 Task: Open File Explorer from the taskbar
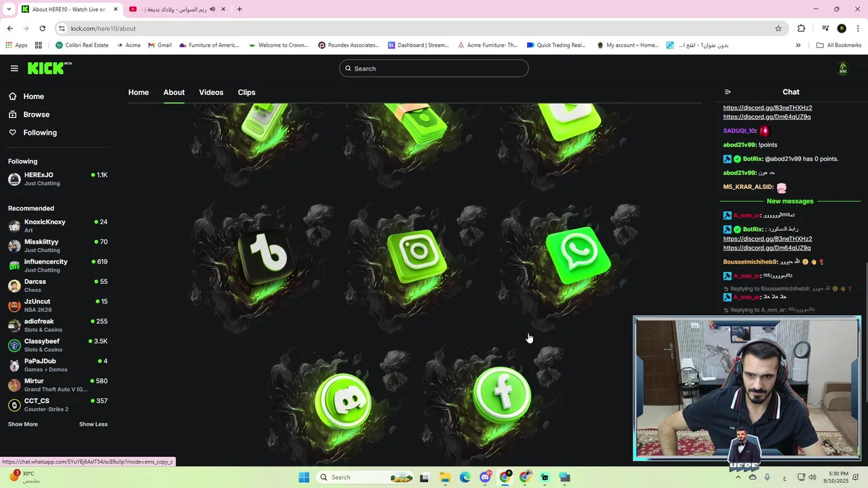pyautogui.click(x=445, y=477)
